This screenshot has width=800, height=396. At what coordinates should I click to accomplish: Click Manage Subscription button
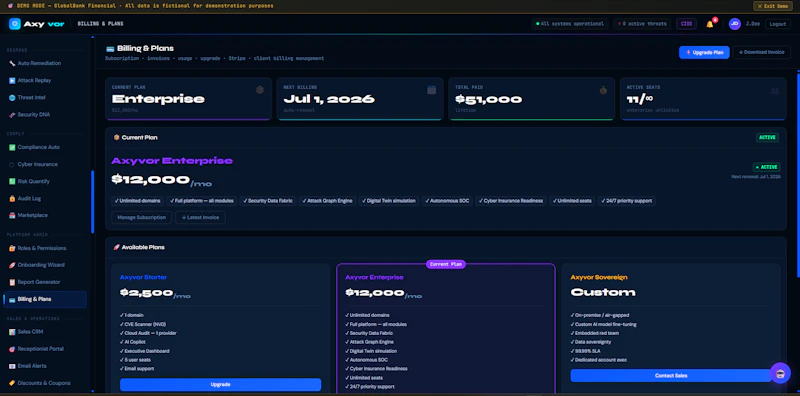(x=142, y=218)
